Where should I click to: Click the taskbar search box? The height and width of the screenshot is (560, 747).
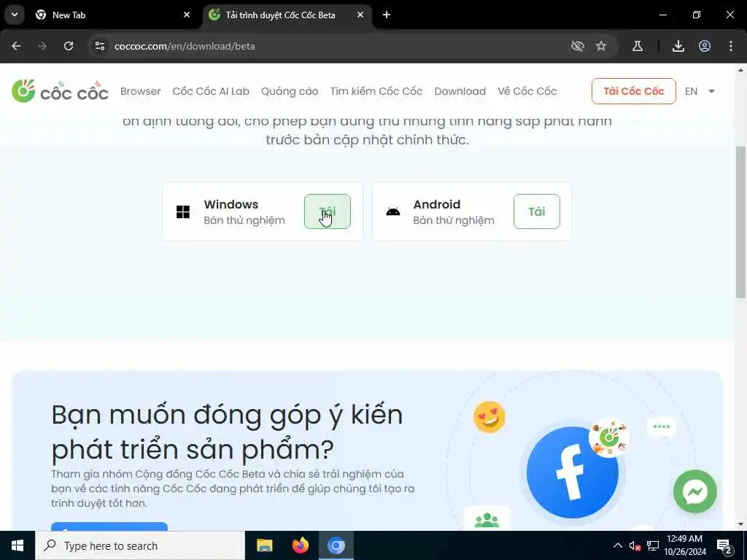pos(139,545)
